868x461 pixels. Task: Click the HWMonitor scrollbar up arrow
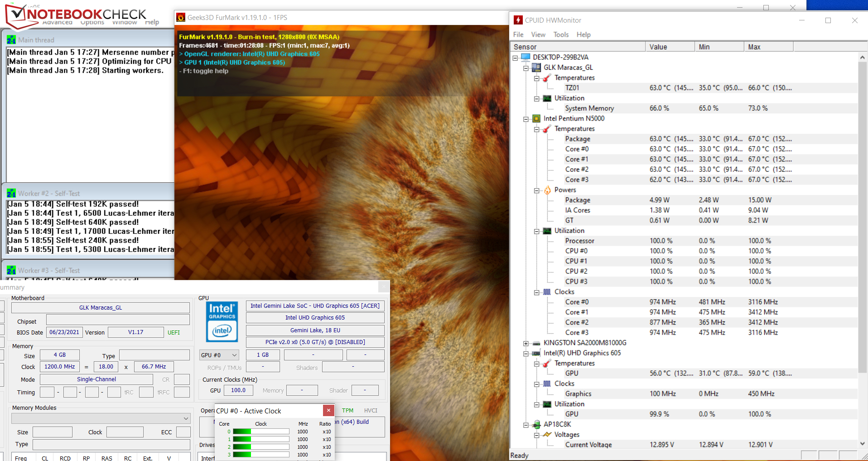pyautogui.click(x=862, y=57)
